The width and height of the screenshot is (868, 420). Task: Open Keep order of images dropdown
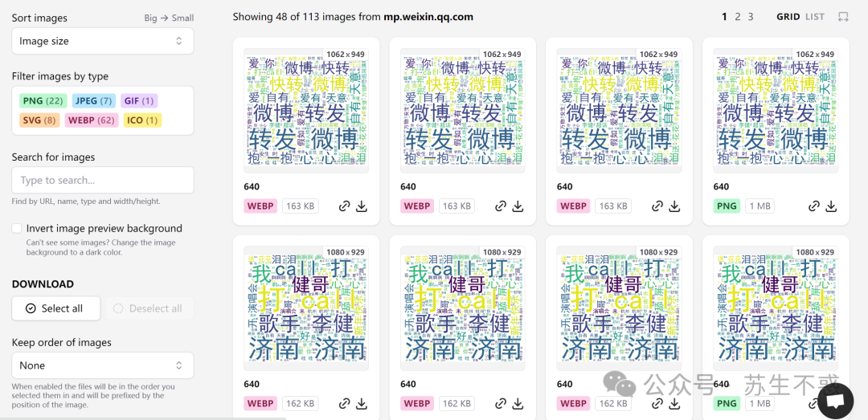(x=103, y=365)
